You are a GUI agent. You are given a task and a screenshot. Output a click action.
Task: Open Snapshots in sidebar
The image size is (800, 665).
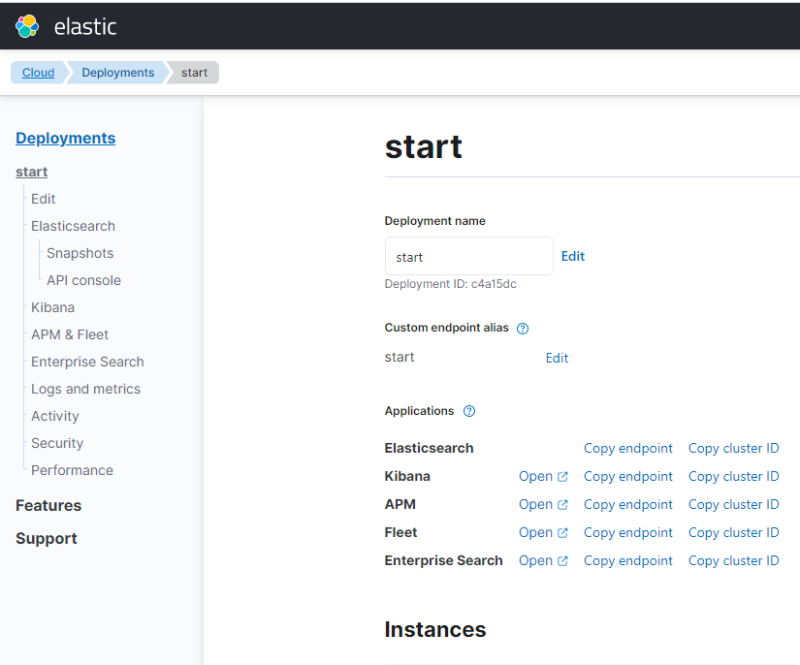pos(80,253)
